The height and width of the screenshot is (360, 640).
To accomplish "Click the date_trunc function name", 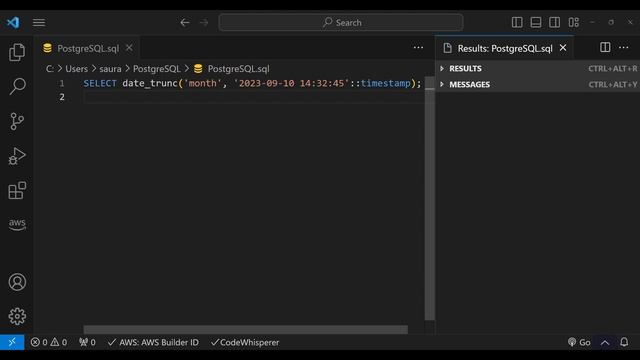I will tap(150, 83).
